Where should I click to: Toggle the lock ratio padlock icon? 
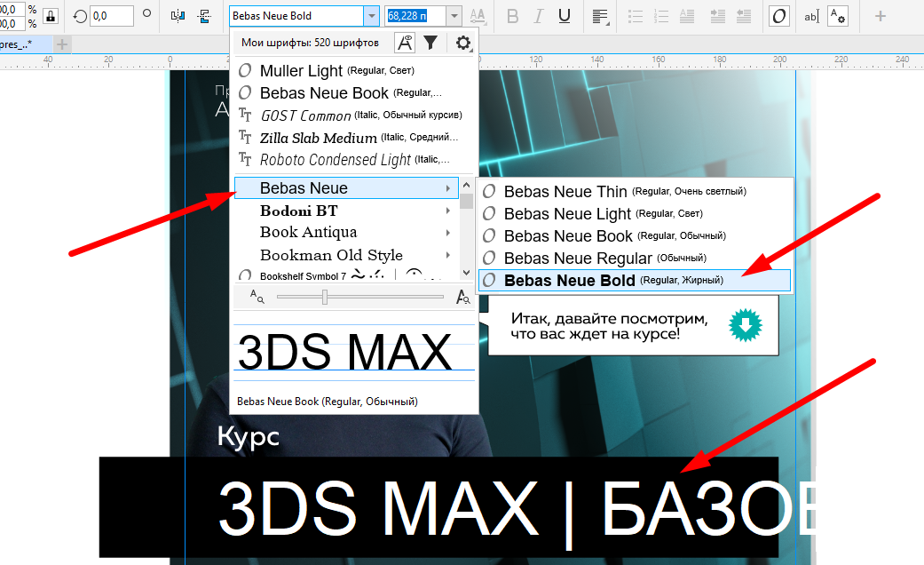(x=51, y=16)
